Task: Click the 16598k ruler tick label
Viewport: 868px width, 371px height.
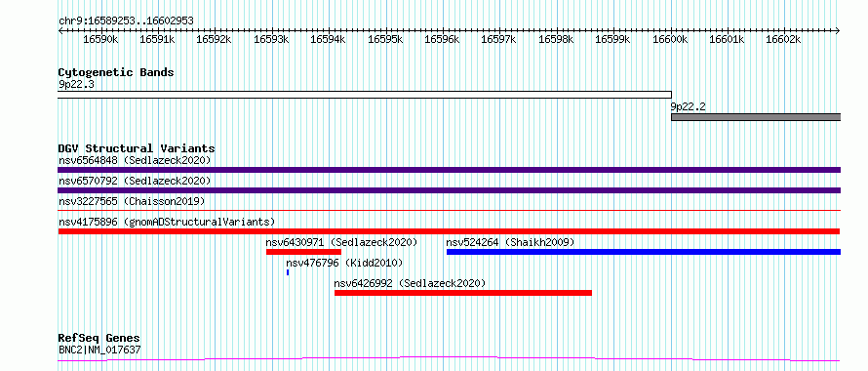Action: pyautogui.click(x=556, y=39)
